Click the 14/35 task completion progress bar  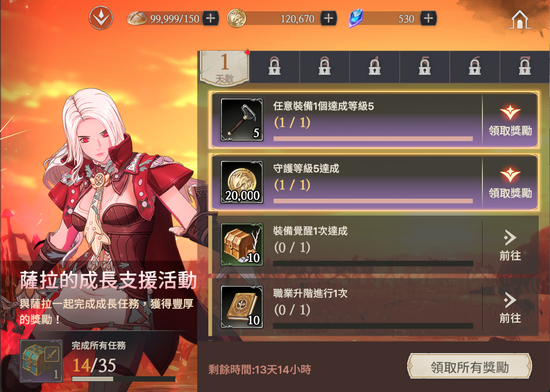[x=124, y=379]
